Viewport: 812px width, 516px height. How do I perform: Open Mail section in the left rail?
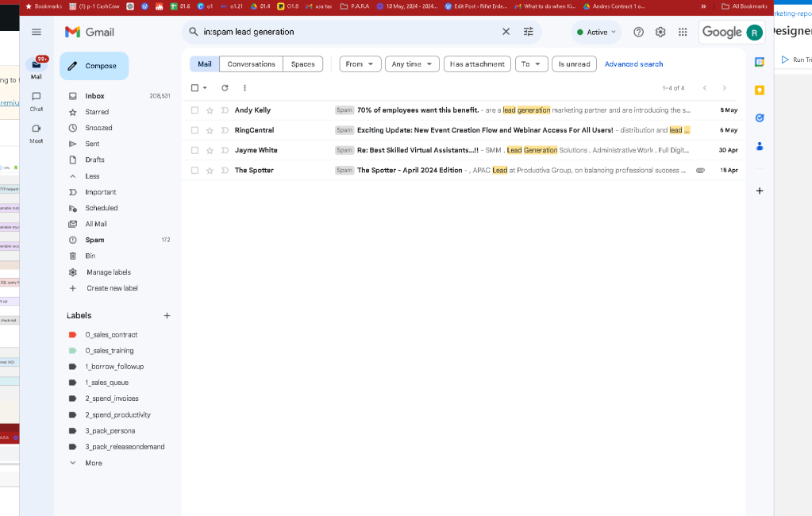[37, 68]
